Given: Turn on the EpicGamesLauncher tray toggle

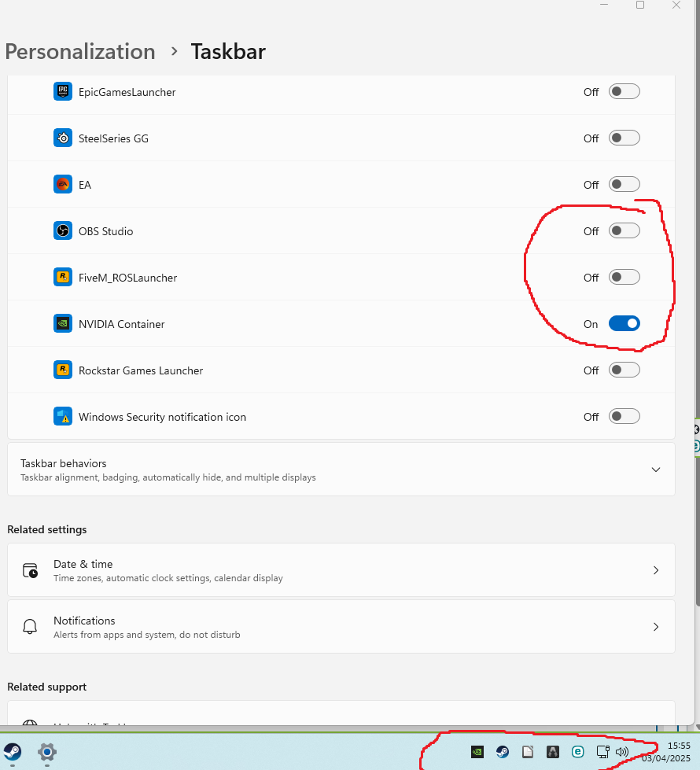Looking at the screenshot, I should click(x=624, y=91).
